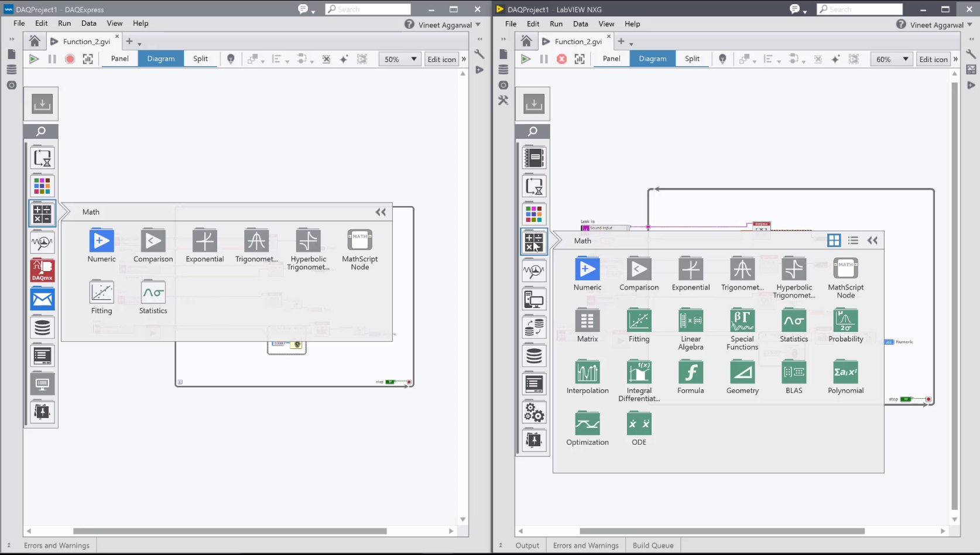980x555 pixels.
Task: Open Trigonometry palette in LabVIEW NXG
Action: click(742, 273)
